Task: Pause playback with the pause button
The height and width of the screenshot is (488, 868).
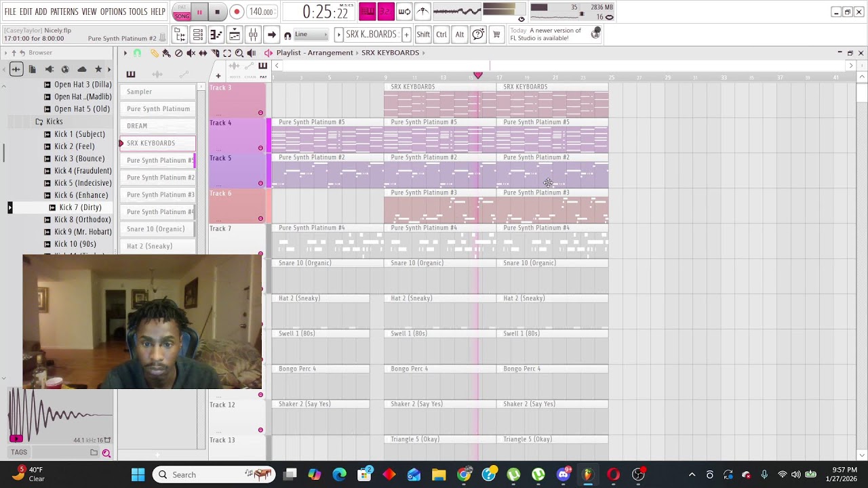Action: [199, 12]
